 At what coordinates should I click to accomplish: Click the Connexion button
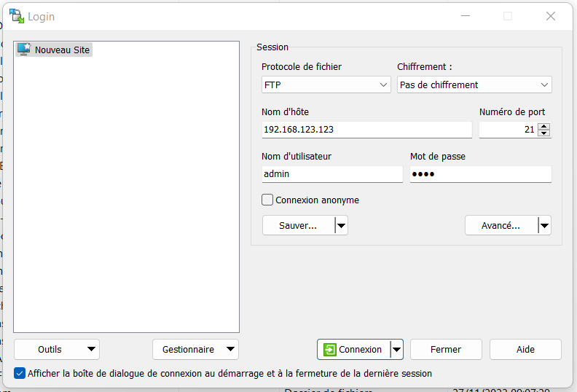pos(353,350)
